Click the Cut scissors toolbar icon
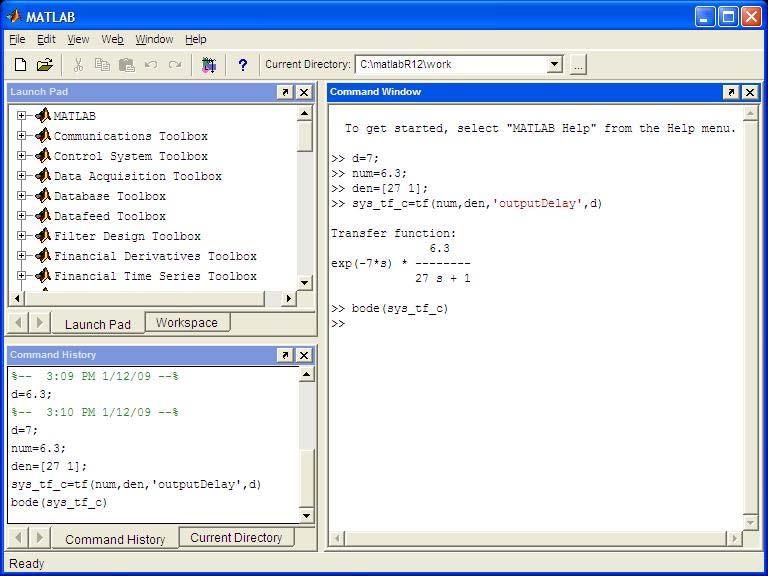The height and width of the screenshot is (576, 768). (78, 65)
